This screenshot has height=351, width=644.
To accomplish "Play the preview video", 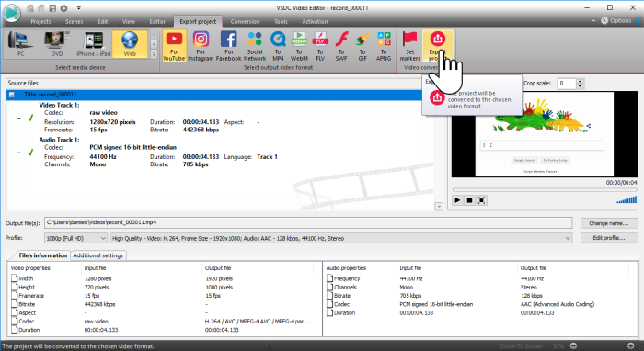I will point(457,200).
